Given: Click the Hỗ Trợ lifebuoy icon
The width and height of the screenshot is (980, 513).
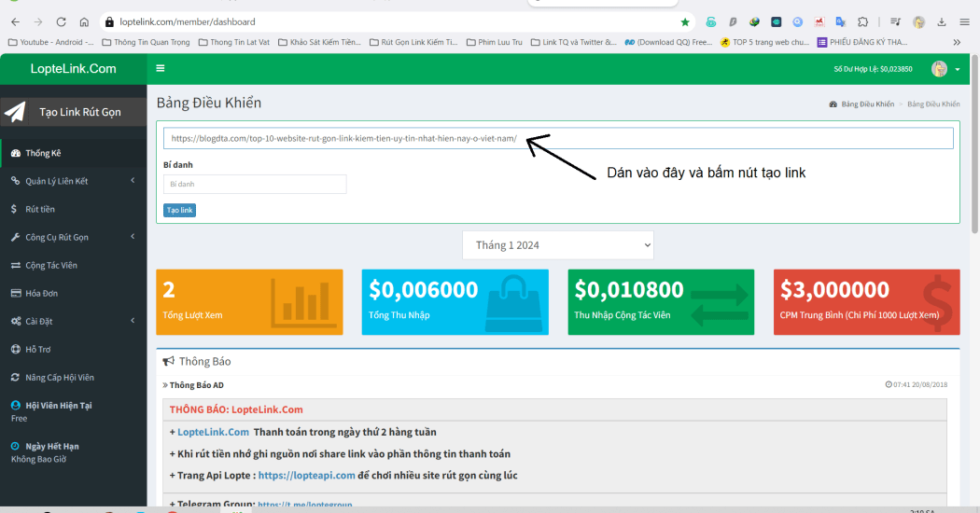Looking at the screenshot, I should (x=16, y=349).
